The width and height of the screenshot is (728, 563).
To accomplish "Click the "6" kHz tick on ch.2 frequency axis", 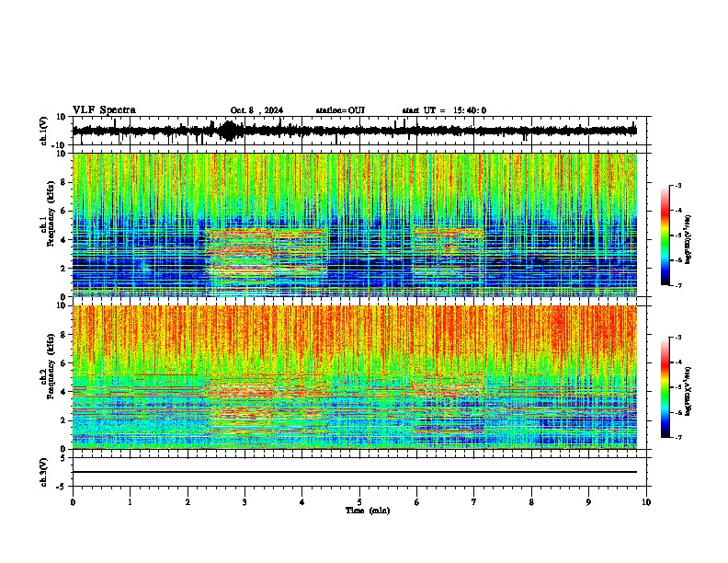I will point(63,363).
